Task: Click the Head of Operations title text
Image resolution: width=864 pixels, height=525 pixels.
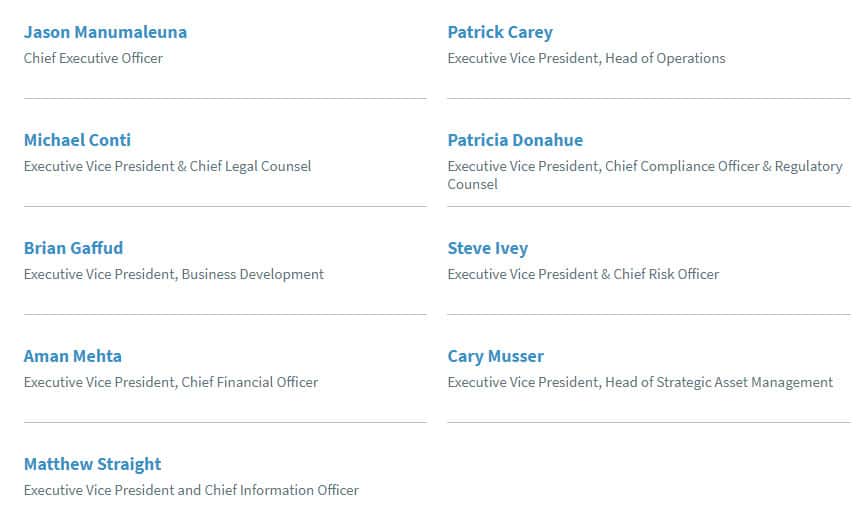Action: click(x=669, y=58)
